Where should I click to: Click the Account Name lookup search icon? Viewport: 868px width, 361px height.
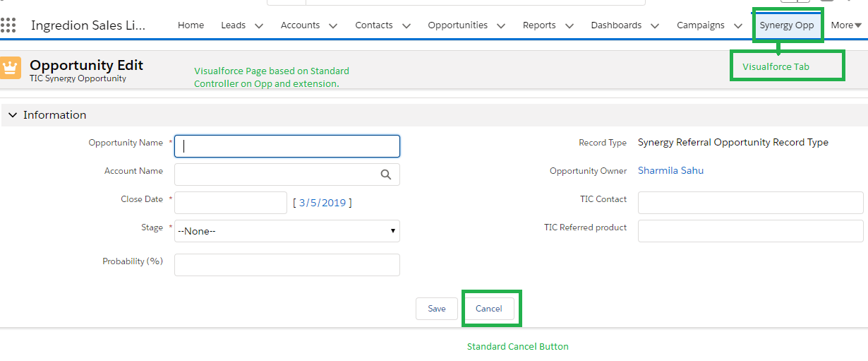pos(386,174)
